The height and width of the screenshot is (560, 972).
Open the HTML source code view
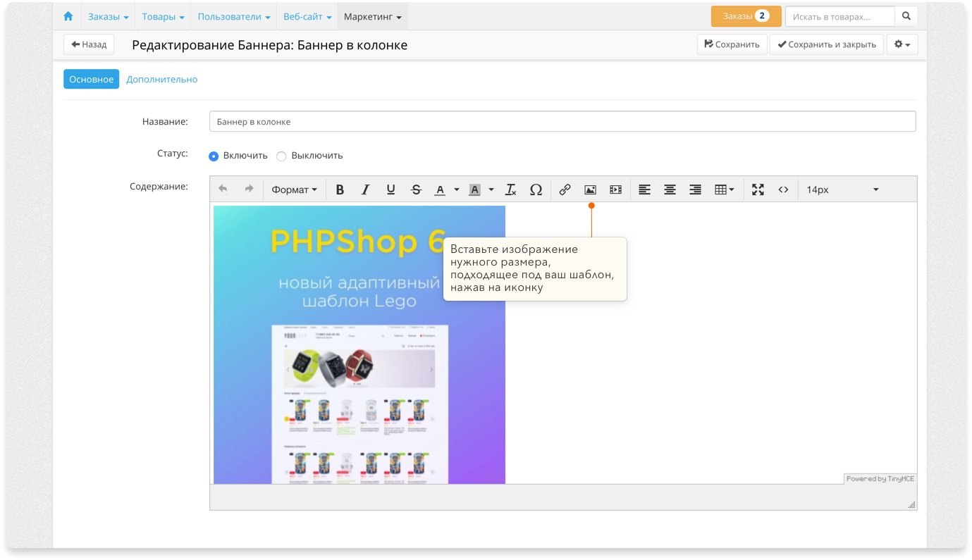point(783,189)
